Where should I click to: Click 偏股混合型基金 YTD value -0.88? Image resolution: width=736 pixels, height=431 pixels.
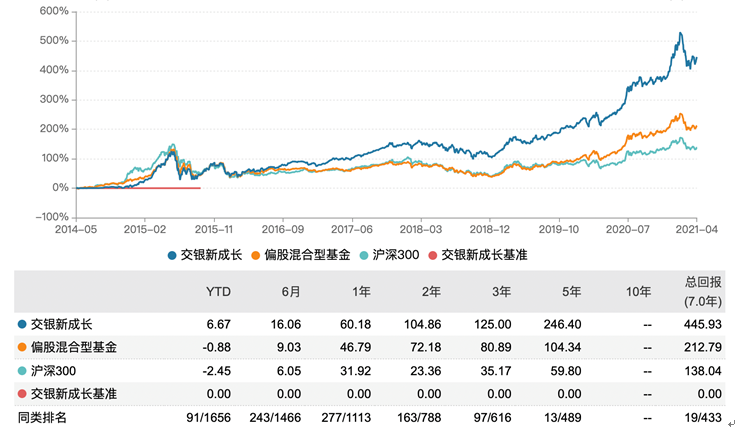coord(216,347)
